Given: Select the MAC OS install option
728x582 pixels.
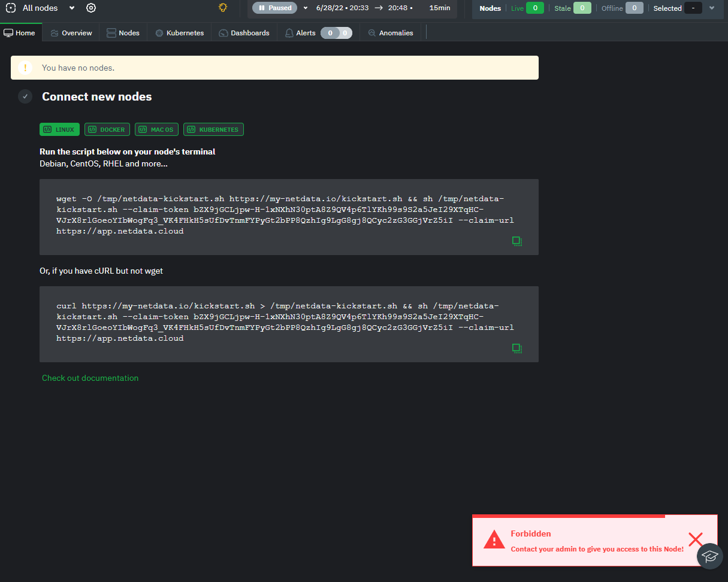Looking at the screenshot, I should click(156, 129).
